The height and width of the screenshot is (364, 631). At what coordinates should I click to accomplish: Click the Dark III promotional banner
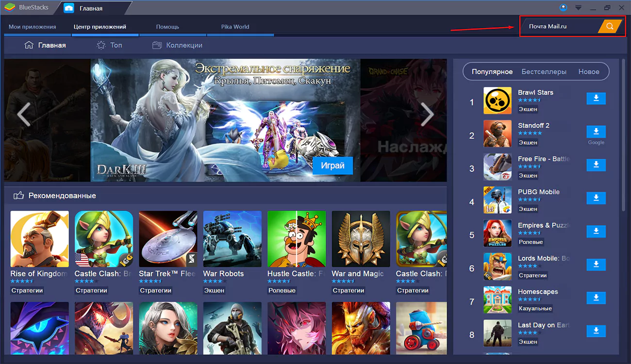click(x=225, y=120)
